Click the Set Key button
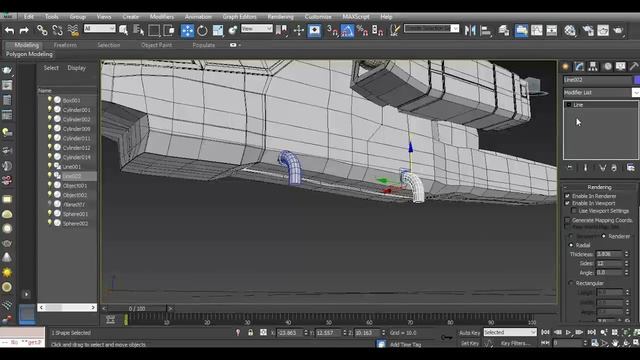The image size is (640, 360). point(469,343)
